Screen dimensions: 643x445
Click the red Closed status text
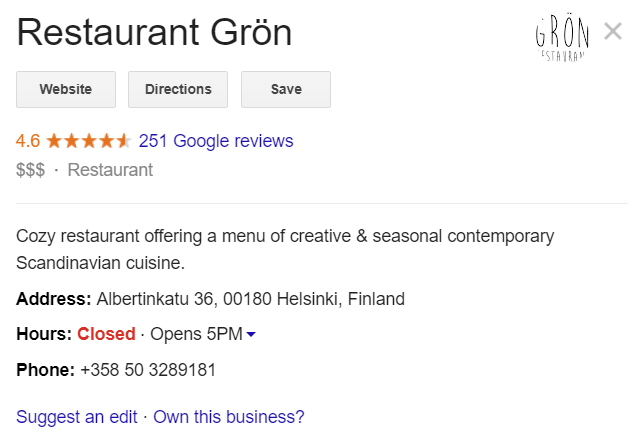click(x=106, y=334)
